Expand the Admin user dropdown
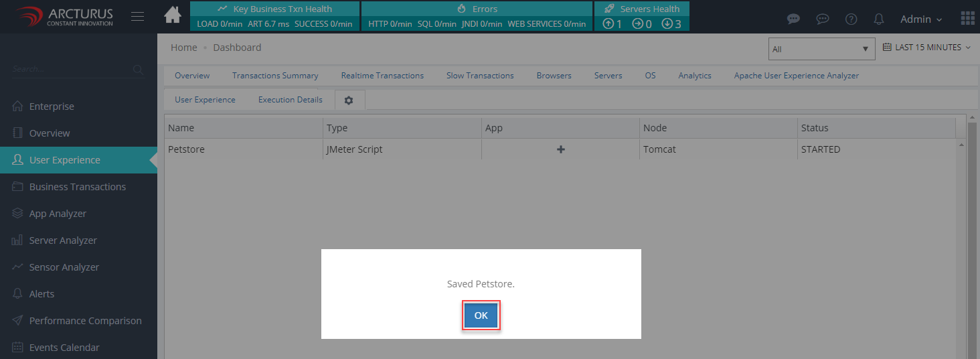 click(921, 19)
